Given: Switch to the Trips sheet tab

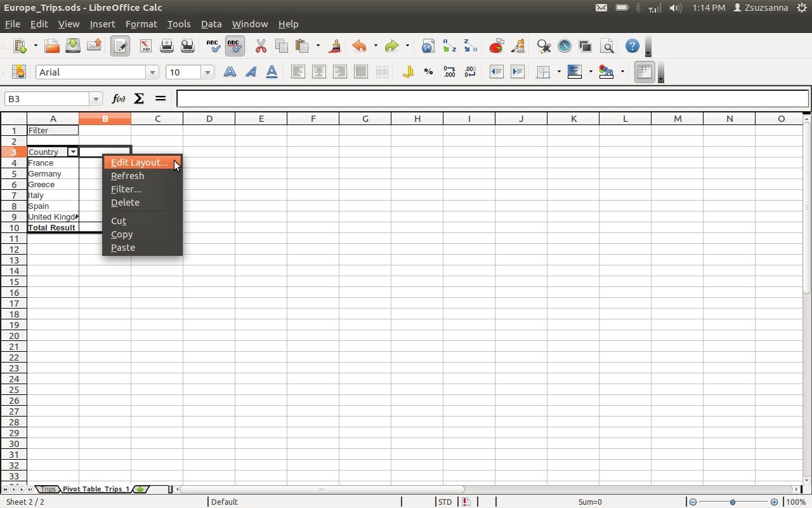Looking at the screenshot, I should tap(48, 489).
